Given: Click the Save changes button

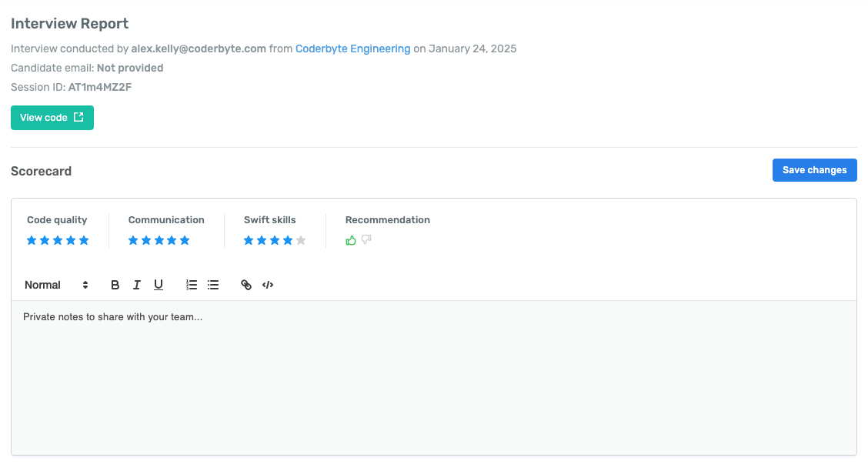Looking at the screenshot, I should click(x=814, y=170).
